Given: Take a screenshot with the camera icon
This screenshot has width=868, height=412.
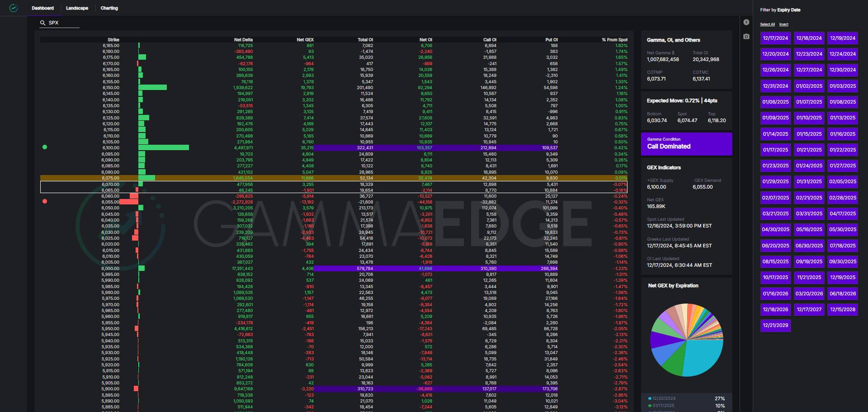Looking at the screenshot, I should 746,37.
